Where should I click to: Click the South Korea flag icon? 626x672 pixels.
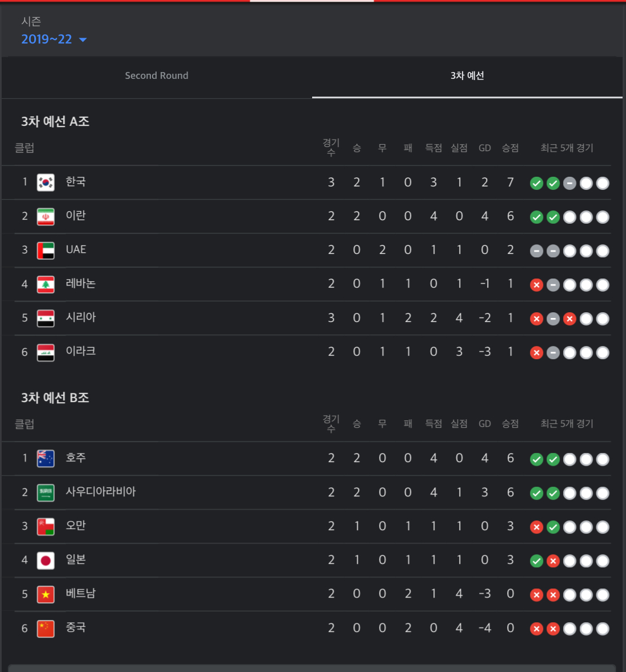tap(45, 182)
